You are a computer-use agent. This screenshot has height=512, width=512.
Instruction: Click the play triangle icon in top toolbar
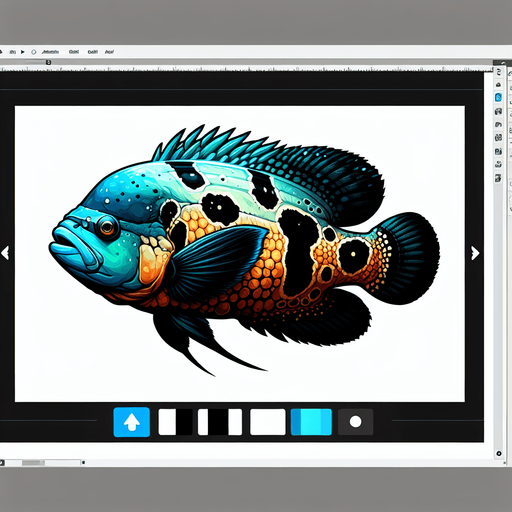tap(23, 52)
